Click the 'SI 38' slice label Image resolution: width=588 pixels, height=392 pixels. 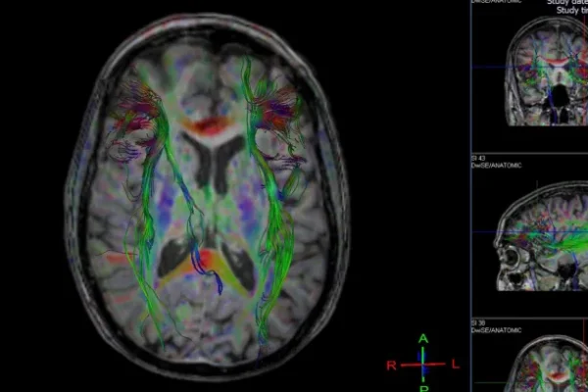[477, 323]
